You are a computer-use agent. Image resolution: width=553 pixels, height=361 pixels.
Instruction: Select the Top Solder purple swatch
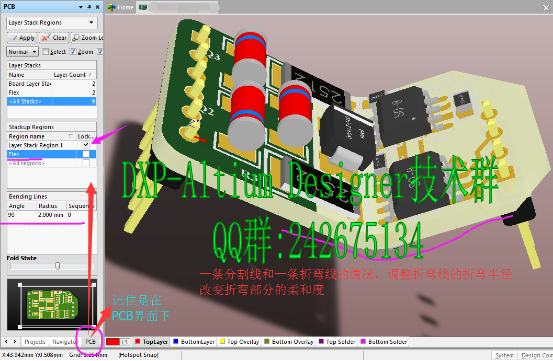tap(321, 341)
